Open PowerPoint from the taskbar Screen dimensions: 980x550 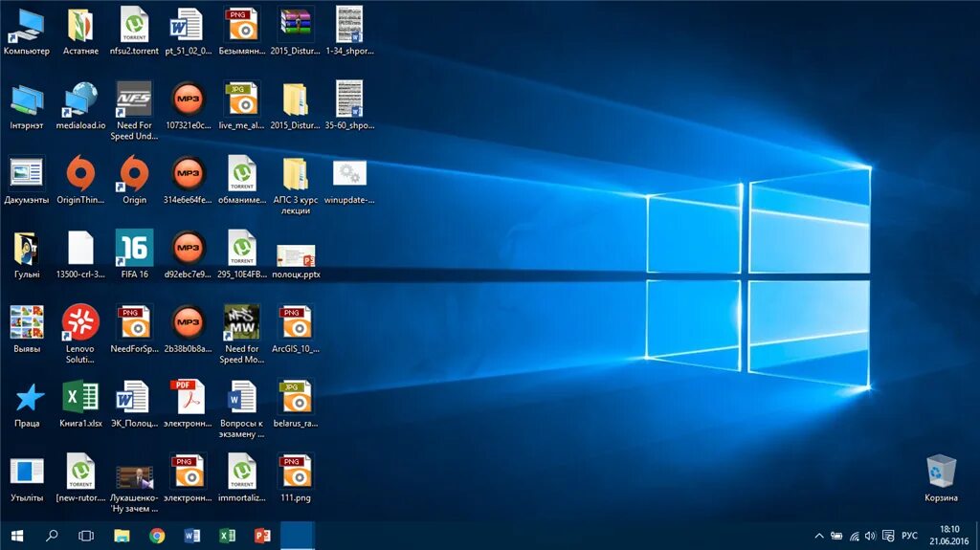[262, 536]
